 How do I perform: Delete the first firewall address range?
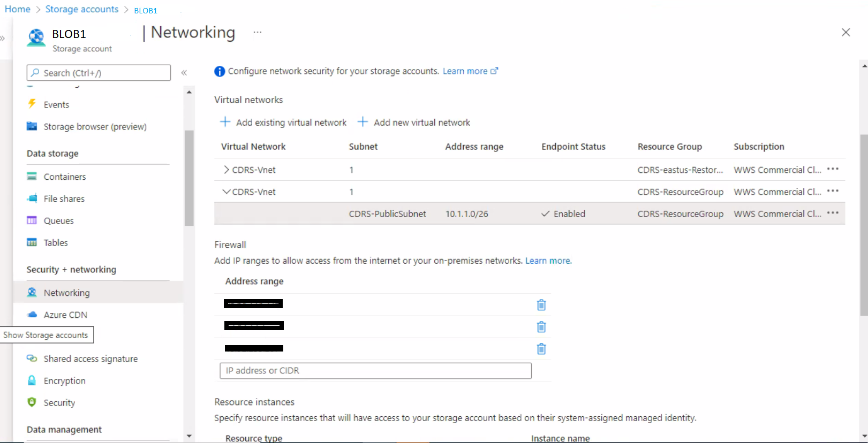(x=541, y=305)
